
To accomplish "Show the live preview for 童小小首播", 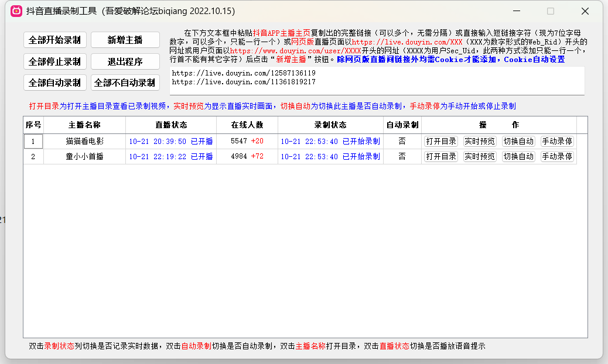I will click(480, 156).
